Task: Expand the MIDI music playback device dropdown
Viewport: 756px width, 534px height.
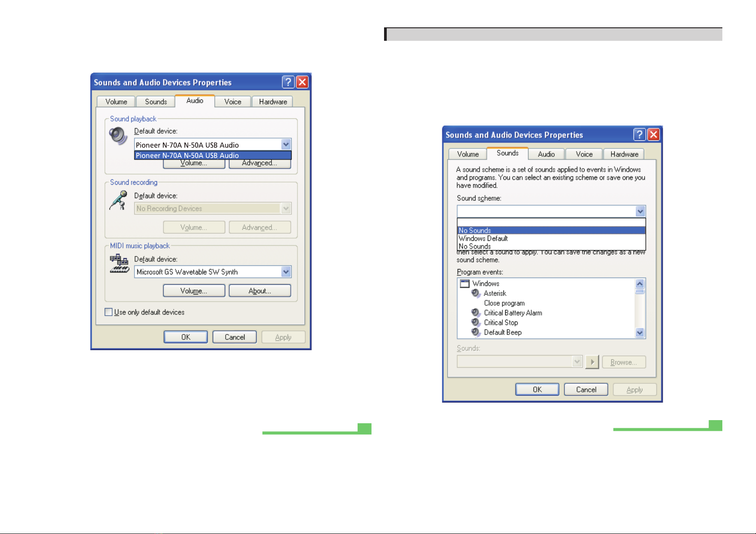Action: tap(286, 272)
